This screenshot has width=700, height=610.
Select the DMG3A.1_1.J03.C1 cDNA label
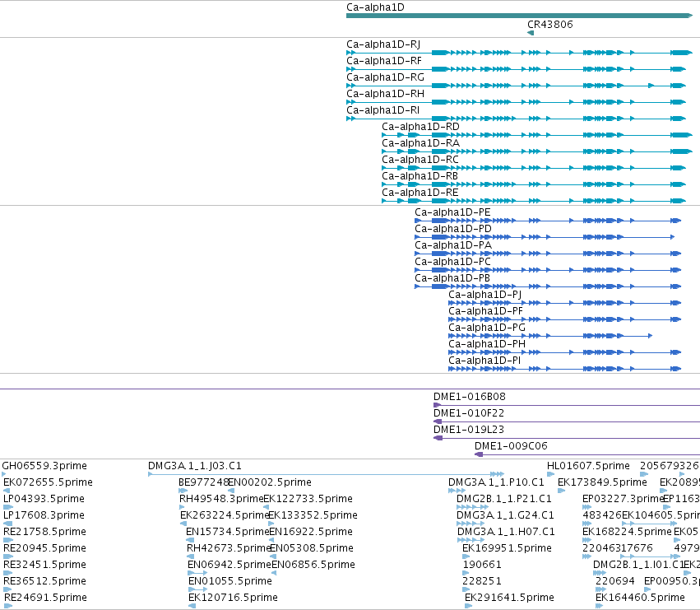[195, 466]
